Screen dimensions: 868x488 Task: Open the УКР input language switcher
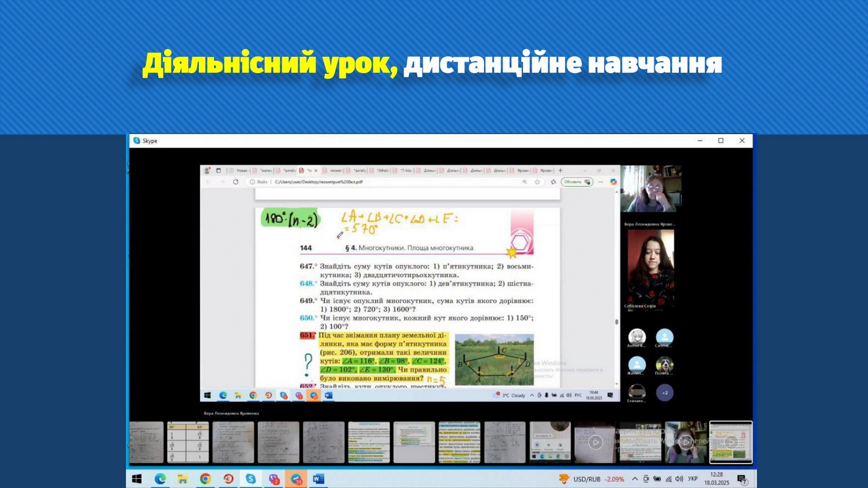693,479
